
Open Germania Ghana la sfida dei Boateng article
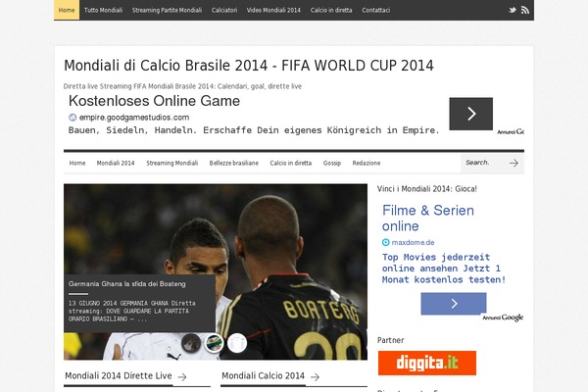point(126,284)
